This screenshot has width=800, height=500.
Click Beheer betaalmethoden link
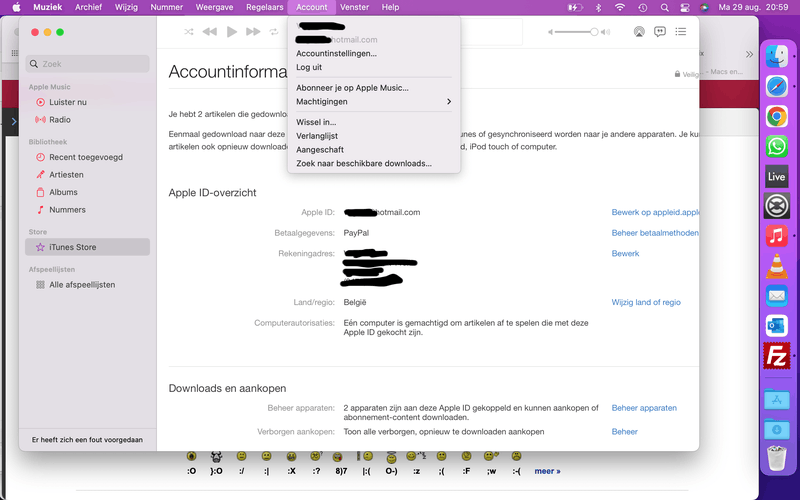655,233
